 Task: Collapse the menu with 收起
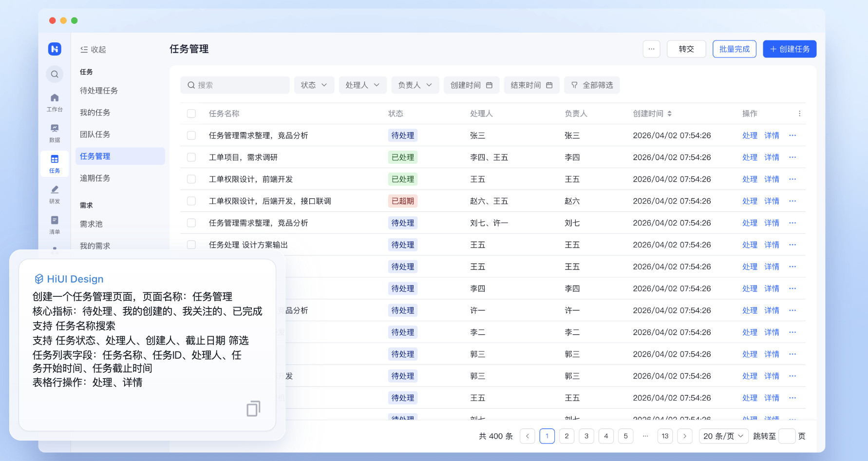click(x=93, y=49)
